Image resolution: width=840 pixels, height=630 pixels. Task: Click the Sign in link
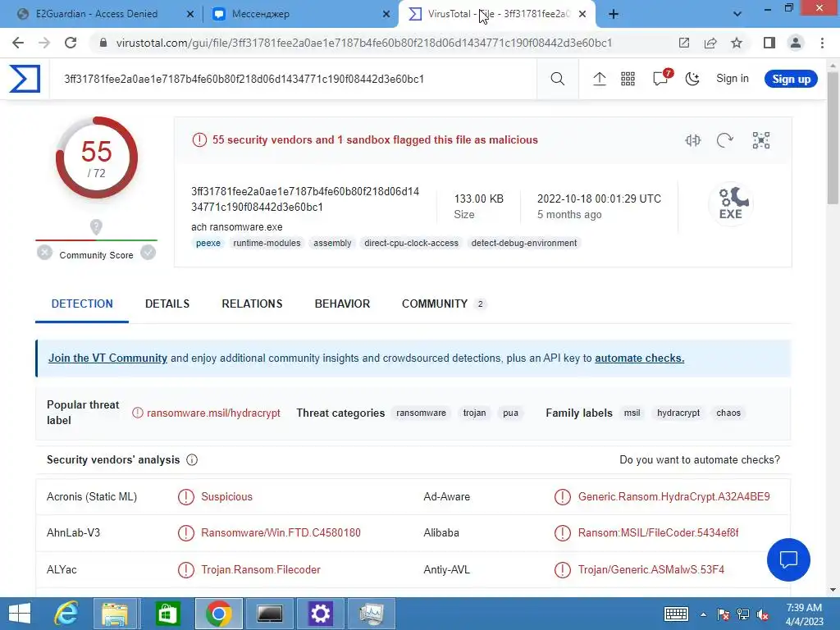(733, 79)
